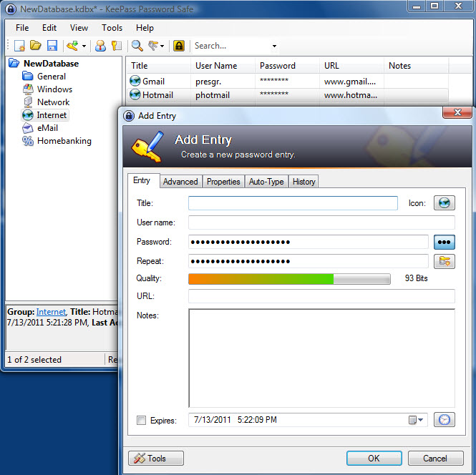This screenshot has height=475, width=476.
Task: Toggle password visibility with the dots button
Action: tap(444, 242)
